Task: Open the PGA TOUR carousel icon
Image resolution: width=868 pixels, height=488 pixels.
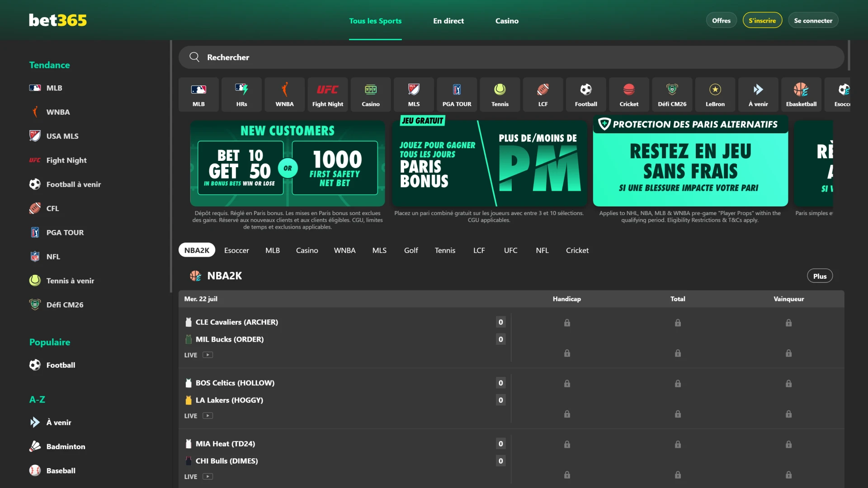Action: 457,94
